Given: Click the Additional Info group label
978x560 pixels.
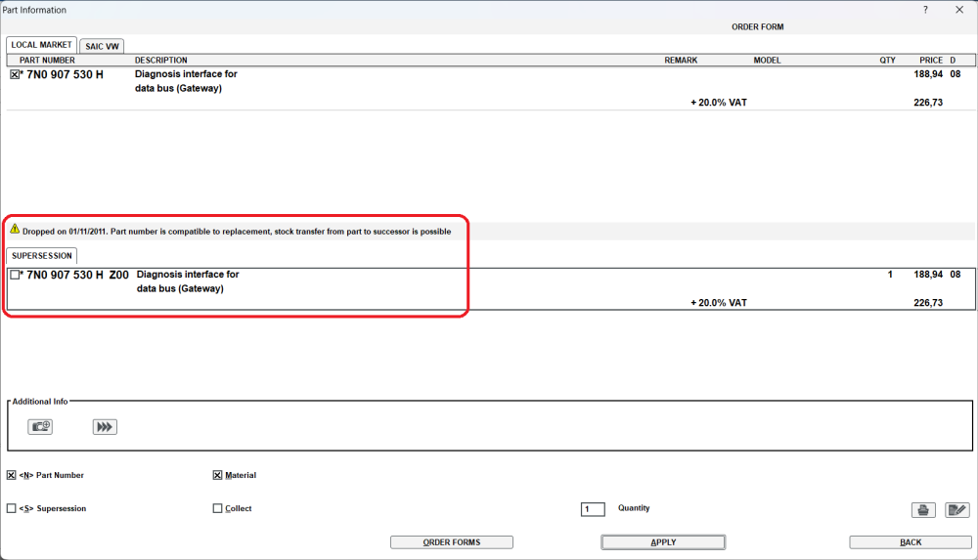Looking at the screenshot, I should (40, 402).
